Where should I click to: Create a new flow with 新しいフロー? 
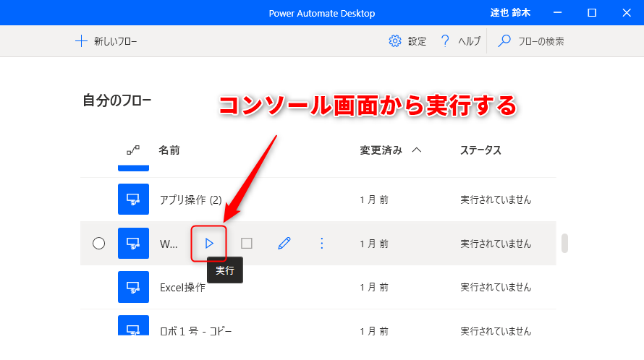click(x=106, y=41)
